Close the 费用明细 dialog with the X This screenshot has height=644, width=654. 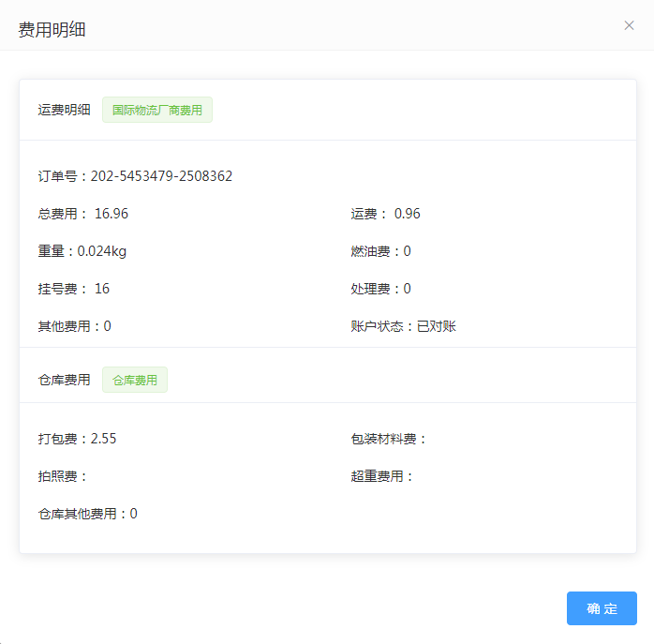click(629, 25)
